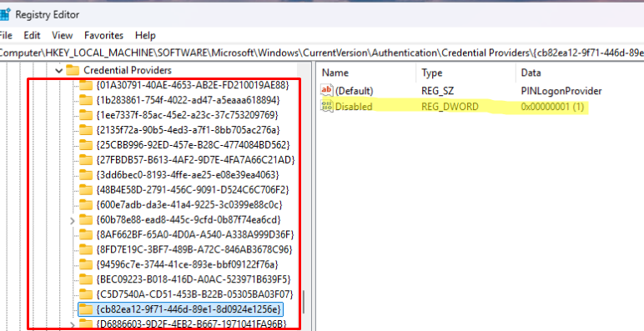Select key {8AF662BF-65A0-4D0A-A540-A338A999D36F}
644x331 pixels.
(x=195, y=234)
